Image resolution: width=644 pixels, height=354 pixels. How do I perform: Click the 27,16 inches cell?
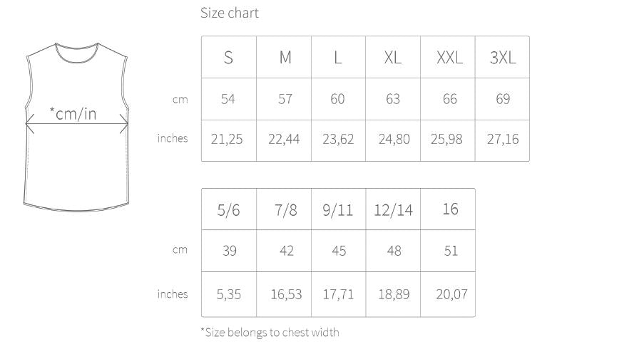click(503, 139)
